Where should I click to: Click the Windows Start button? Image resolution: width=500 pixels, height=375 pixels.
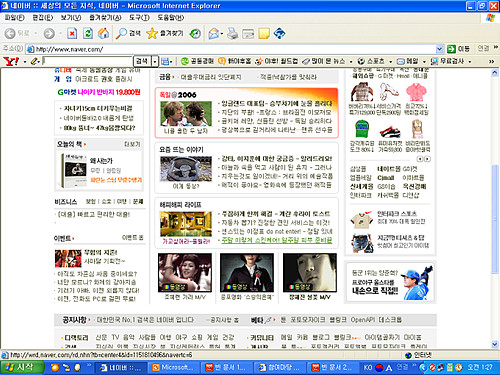pyautogui.click(x=22, y=367)
